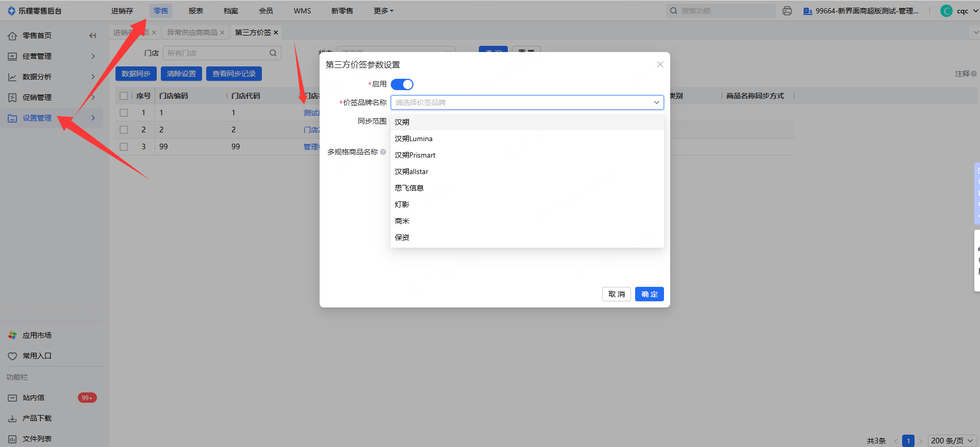The width and height of the screenshot is (980, 447).
Task: Open the 200 条/页 page size dropdown
Action: 952,441
